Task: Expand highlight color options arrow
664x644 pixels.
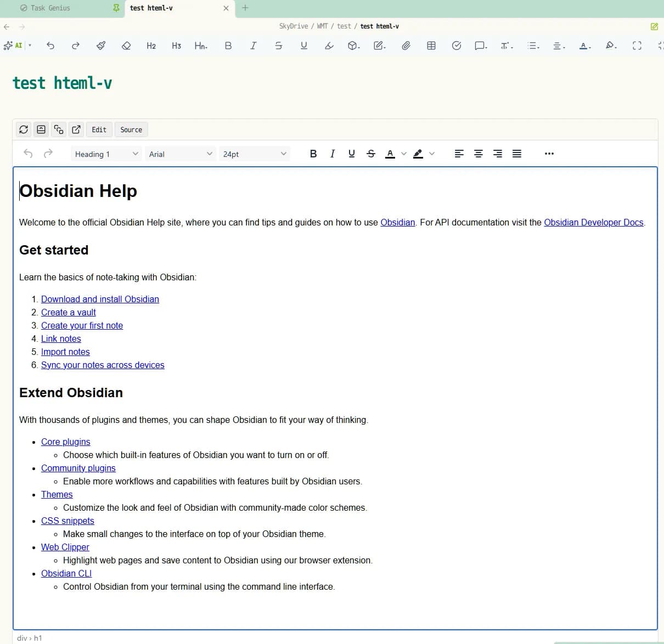Action: 432,154
